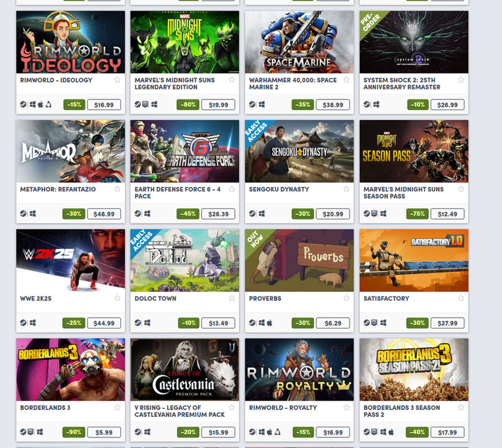Click $38.99 price button for Space Marine 2
The width and height of the screenshot is (502, 448).
click(332, 105)
